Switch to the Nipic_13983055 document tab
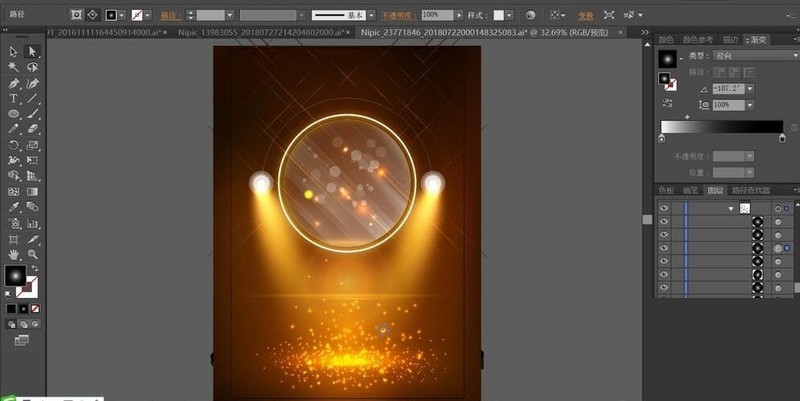This screenshot has width=800, height=401. (x=260, y=32)
